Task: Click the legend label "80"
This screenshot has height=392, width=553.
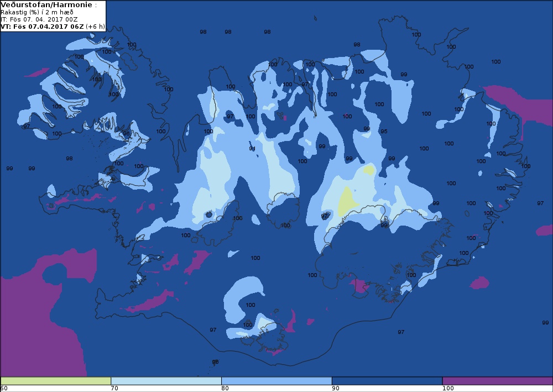Action: [225, 388]
